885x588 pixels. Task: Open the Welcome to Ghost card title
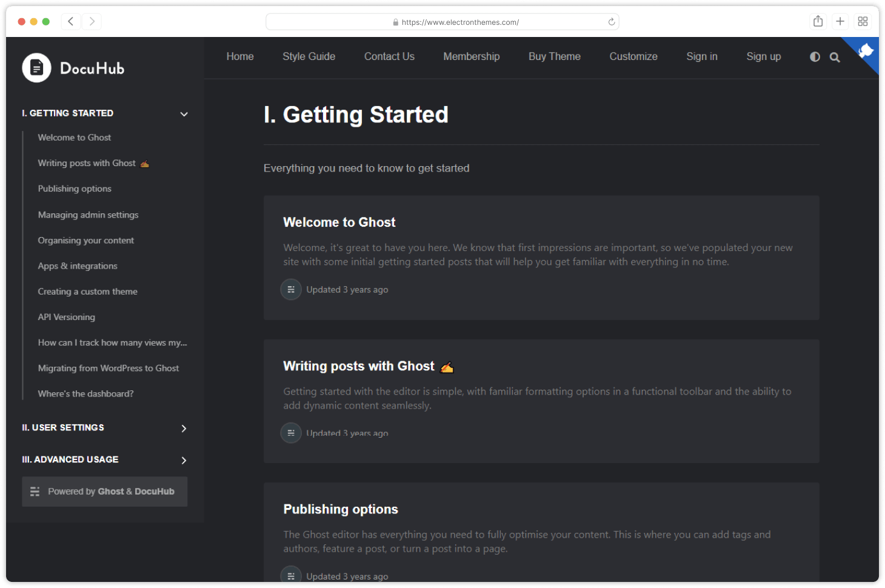click(339, 222)
